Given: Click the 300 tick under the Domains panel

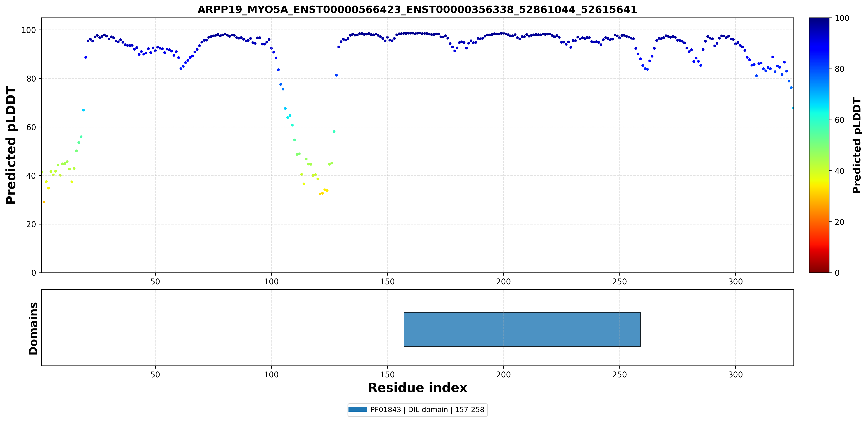Looking at the screenshot, I should click(735, 374).
